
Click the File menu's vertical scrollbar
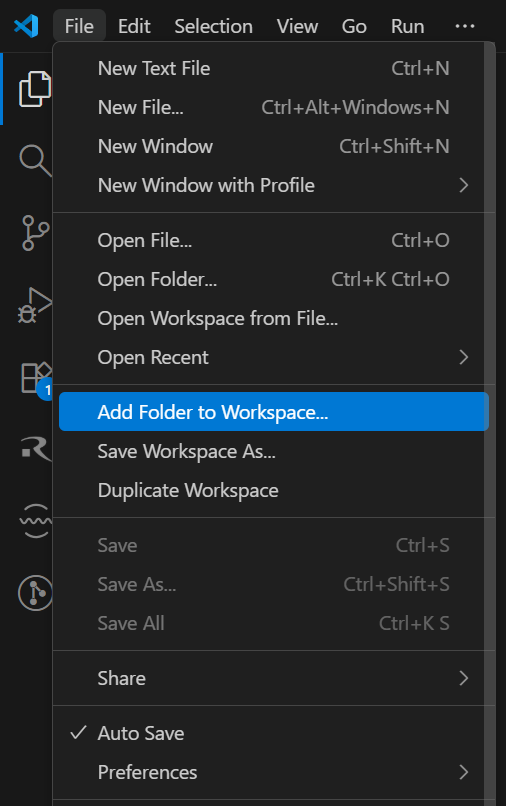[x=490, y=424]
